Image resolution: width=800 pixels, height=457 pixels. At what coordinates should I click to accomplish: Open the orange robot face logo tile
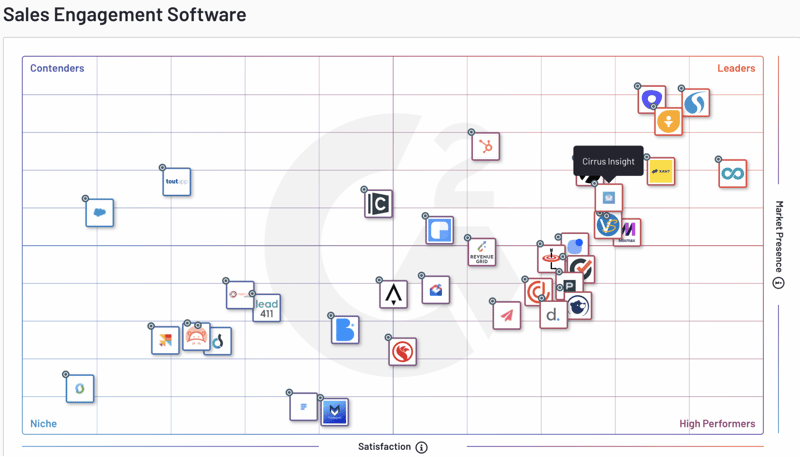[196, 337]
